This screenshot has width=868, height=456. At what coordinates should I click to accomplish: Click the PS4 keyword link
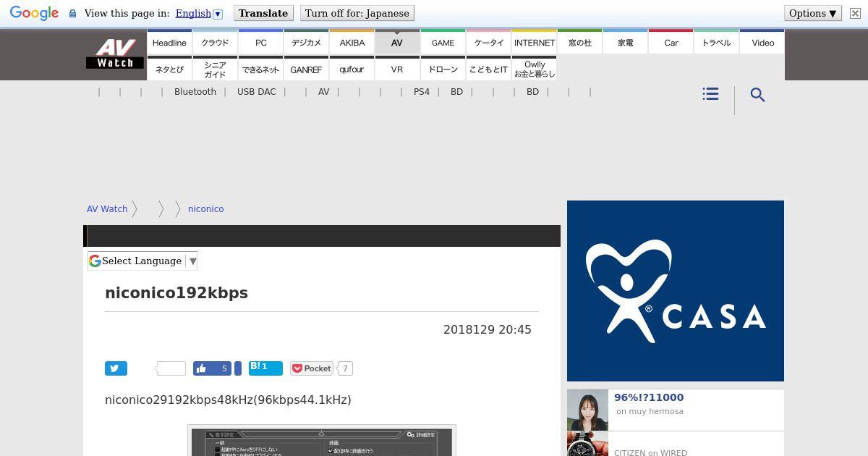422,92
